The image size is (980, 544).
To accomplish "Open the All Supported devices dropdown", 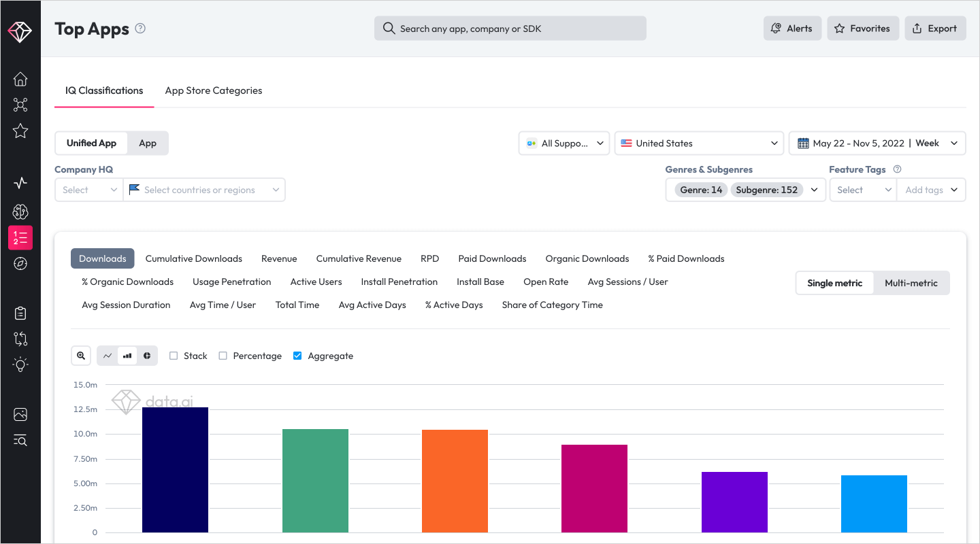I will pos(565,143).
